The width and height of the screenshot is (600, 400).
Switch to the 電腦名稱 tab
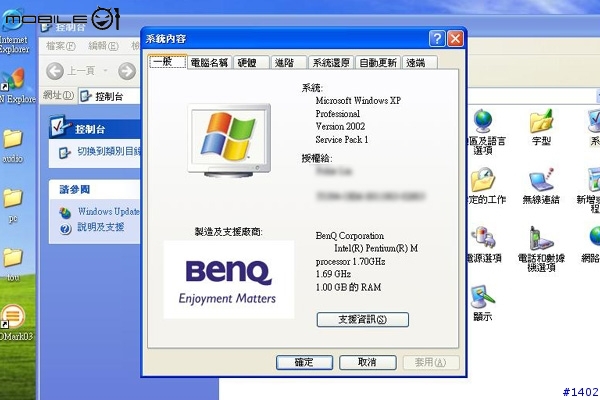coord(209,62)
